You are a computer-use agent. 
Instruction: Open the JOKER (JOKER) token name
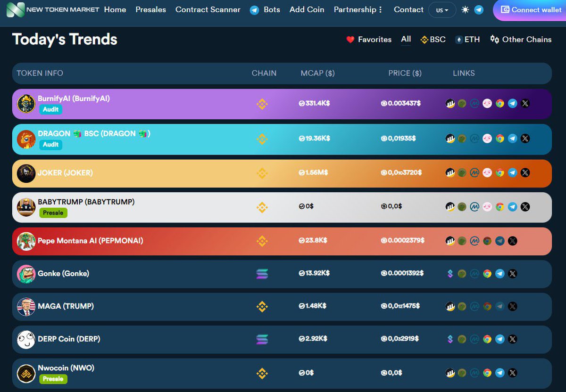click(65, 173)
